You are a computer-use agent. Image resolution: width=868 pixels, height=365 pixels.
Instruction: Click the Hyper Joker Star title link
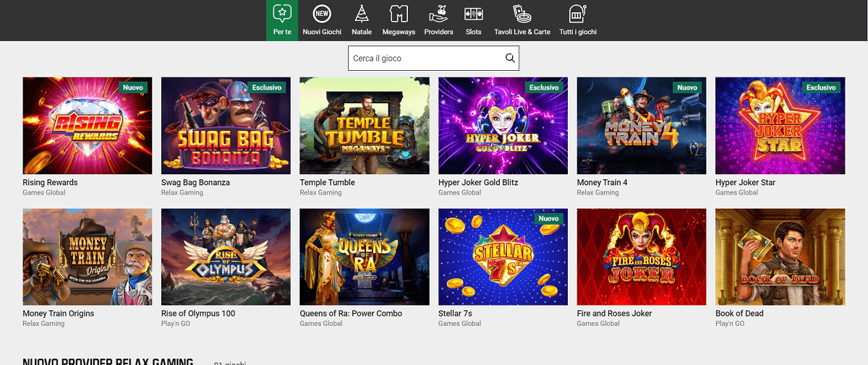745,183
